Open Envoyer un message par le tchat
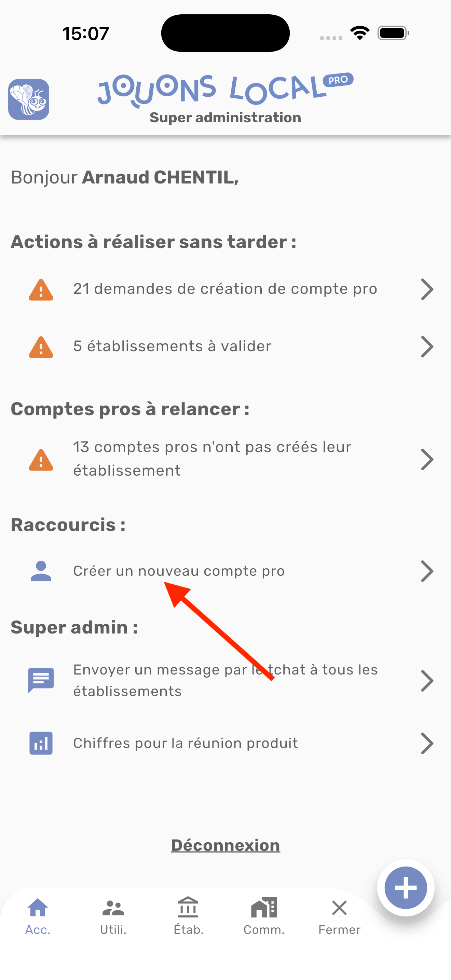The image size is (451, 980). pos(225,680)
